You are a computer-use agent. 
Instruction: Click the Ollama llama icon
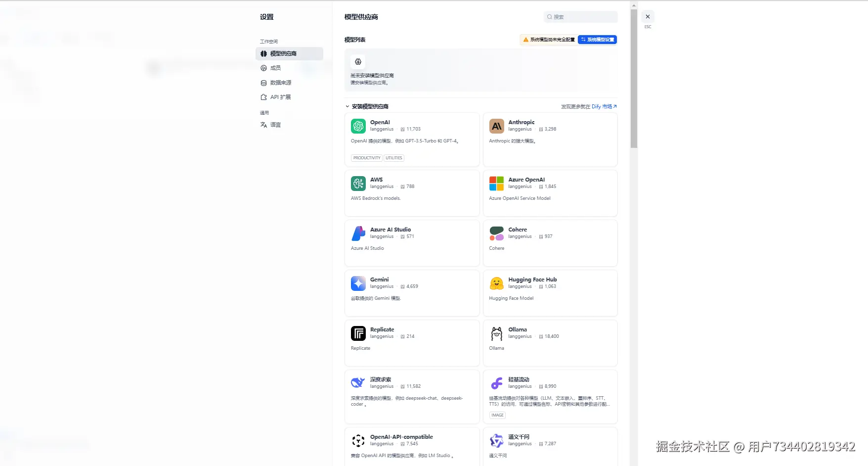tap(496, 333)
